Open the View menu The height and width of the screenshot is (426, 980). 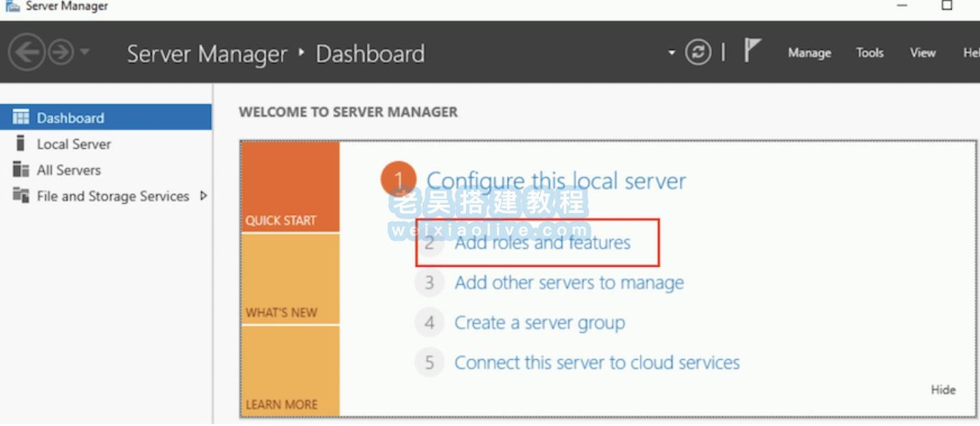[x=922, y=53]
